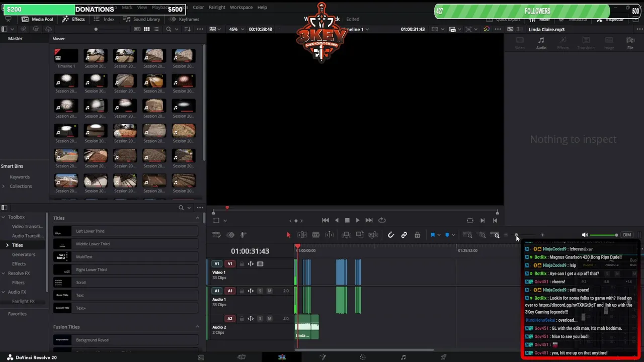Toggle the Snapping magnet icon

(391, 235)
